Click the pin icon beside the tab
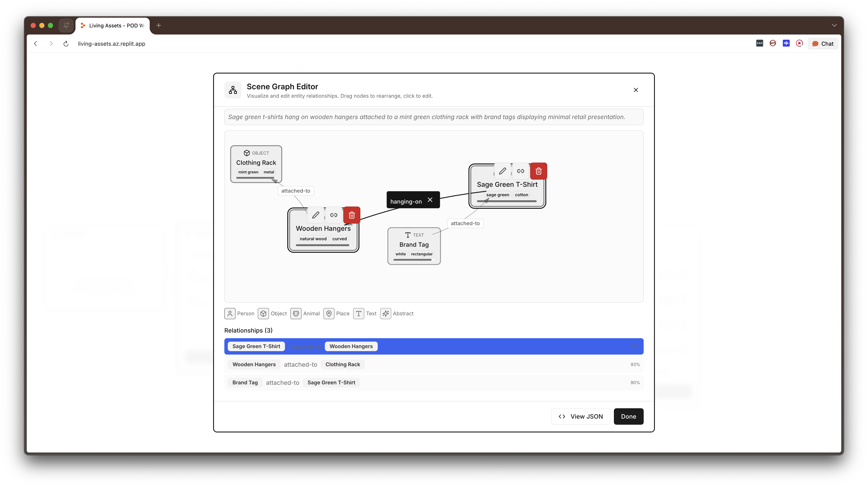868x487 pixels. [66, 26]
